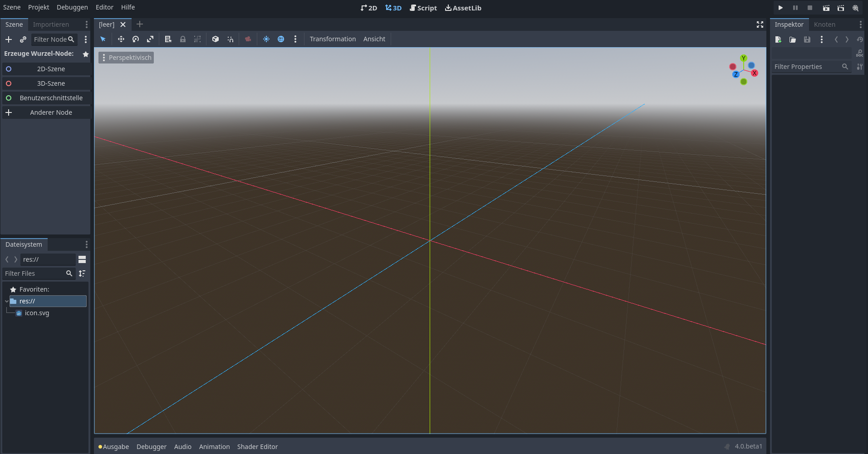This screenshot has height=454, width=868.
Task: Open the Projekt menu
Action: pyautogui.click(x=38, y=7)
